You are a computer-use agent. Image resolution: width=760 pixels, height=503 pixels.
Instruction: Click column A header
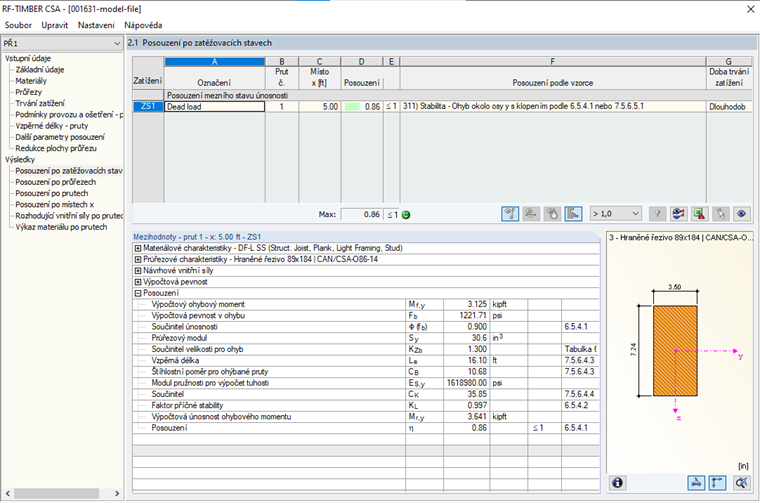click(x=214, y=62)
